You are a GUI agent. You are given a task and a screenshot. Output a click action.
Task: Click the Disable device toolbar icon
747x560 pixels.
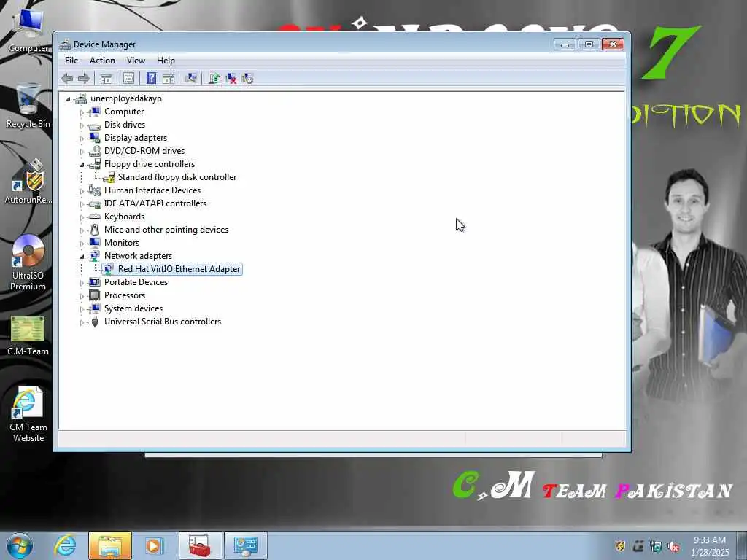click(x=247, y=79)
